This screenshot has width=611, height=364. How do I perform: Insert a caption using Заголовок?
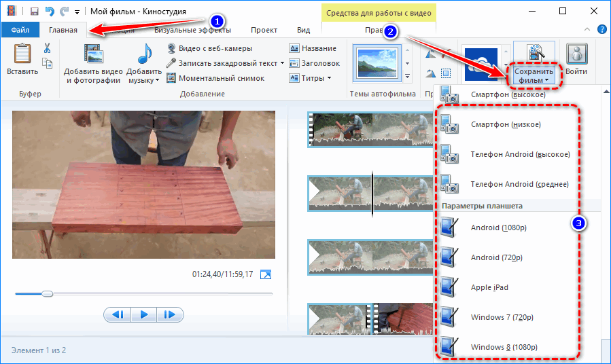point(314,63)
